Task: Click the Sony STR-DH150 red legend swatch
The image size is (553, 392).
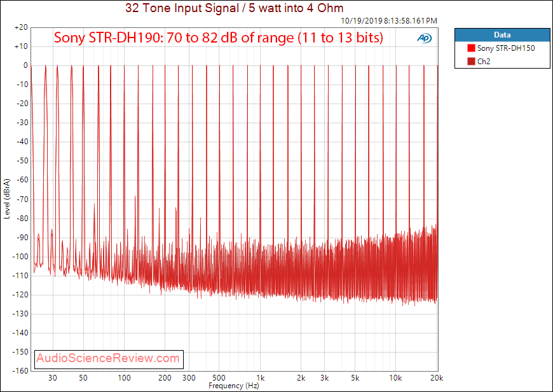Action: click(x=471, y=48)
